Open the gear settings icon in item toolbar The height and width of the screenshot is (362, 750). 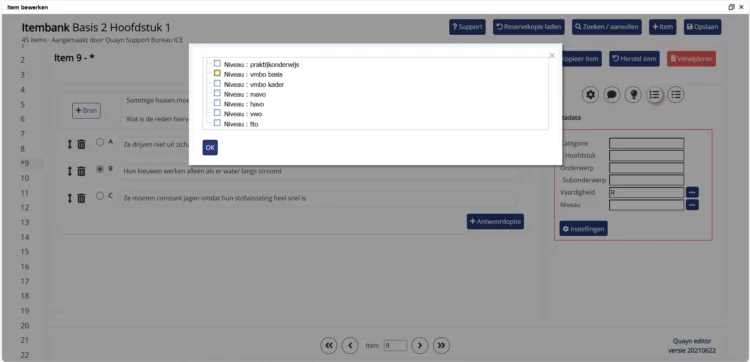[591, 95]
